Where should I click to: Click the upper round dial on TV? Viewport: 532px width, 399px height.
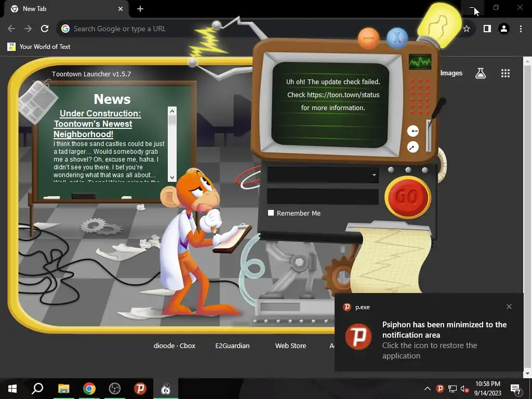(413, 131)
